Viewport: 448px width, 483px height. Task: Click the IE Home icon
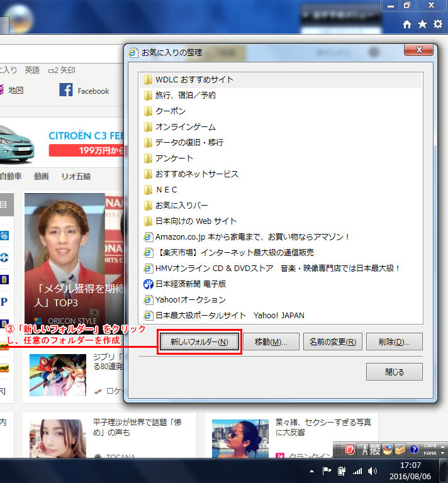pos(407,24)
